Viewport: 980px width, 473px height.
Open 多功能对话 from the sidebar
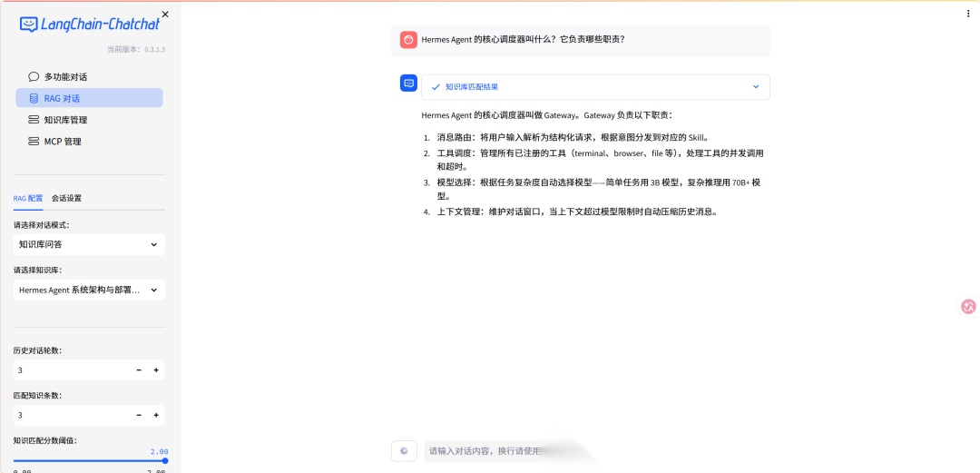[x=89, y=77]
